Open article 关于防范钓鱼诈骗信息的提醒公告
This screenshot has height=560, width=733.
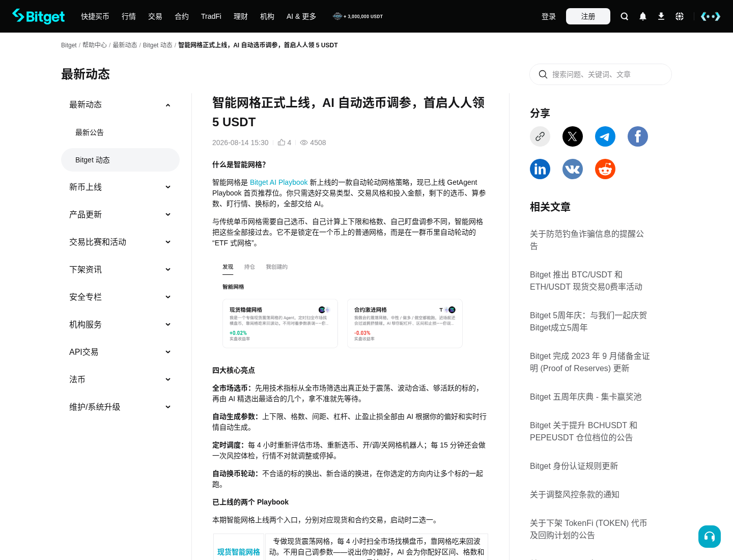[587, 240]
